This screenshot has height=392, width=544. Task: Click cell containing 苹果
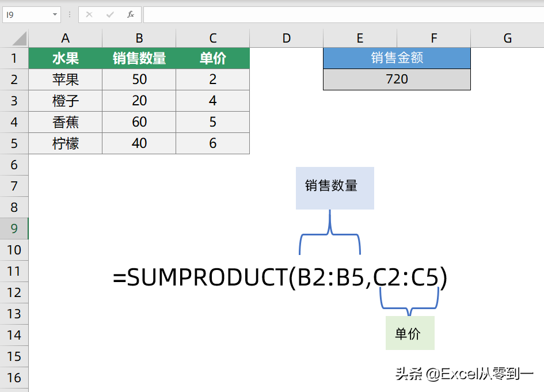point(65,79)
